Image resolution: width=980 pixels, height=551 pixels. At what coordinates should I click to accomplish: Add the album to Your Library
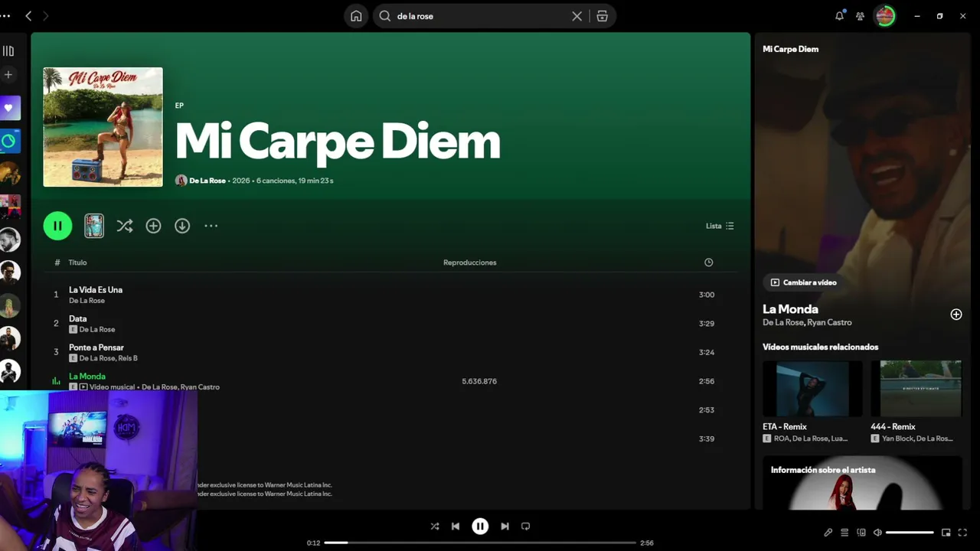pyautogui.click(x=153, y=226)
